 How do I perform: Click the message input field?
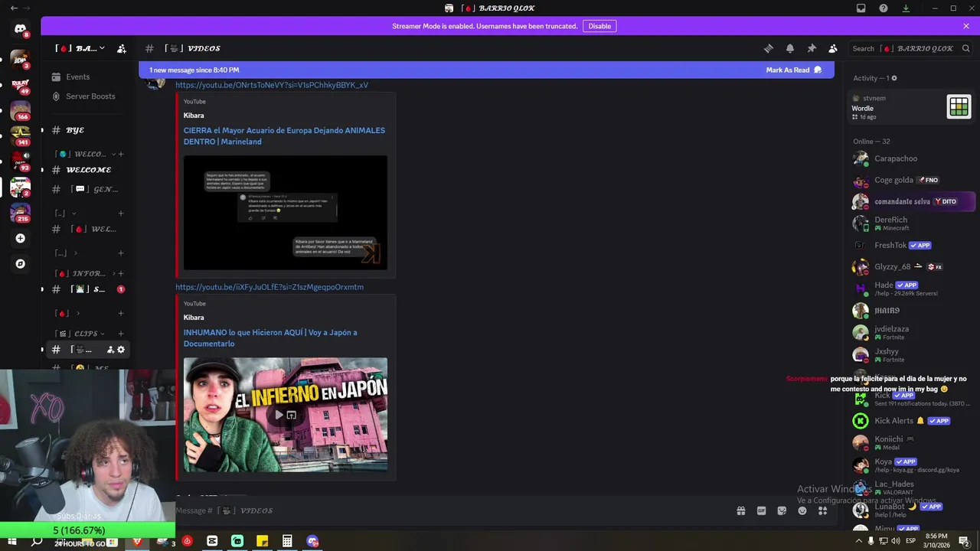click(x=452, y=510)
